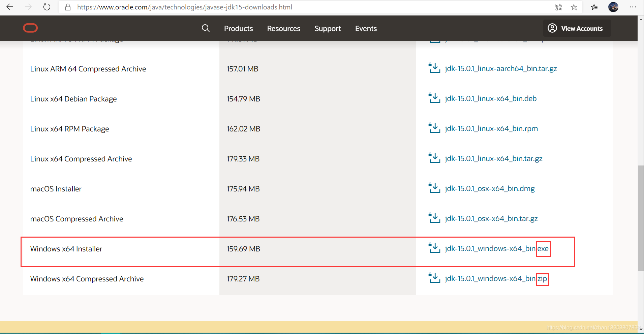This screenshot has height=334, width=644.
Task: Download jdk-15.0.1_osx-x64_bin.dmg
Action: click(x=490, y=189)
